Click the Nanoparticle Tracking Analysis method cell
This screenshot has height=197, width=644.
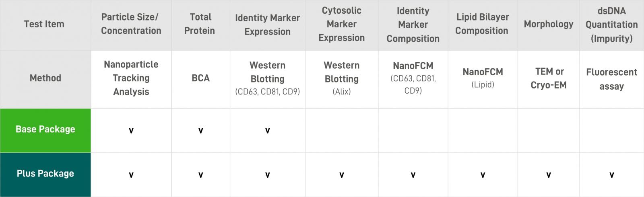pyautogui.click(x=131, y=79)
